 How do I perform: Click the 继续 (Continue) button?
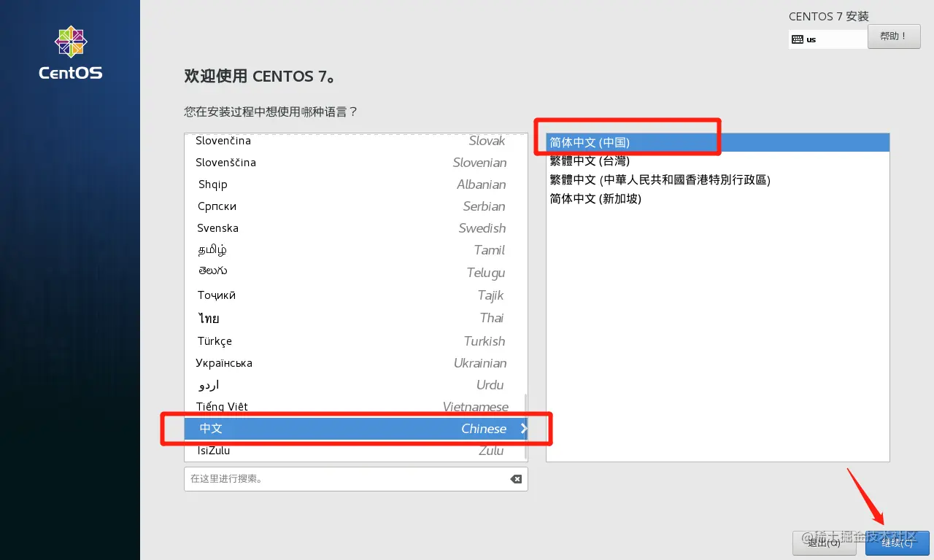coord(897,542)
